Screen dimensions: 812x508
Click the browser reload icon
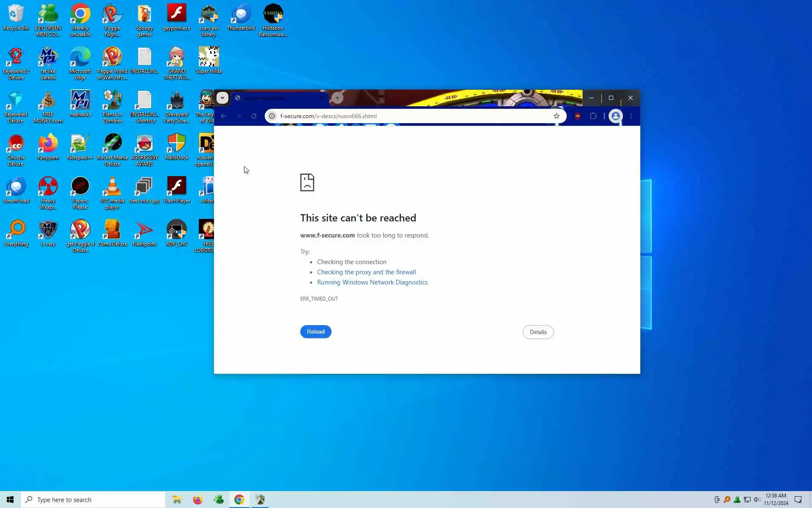(254, 116)
